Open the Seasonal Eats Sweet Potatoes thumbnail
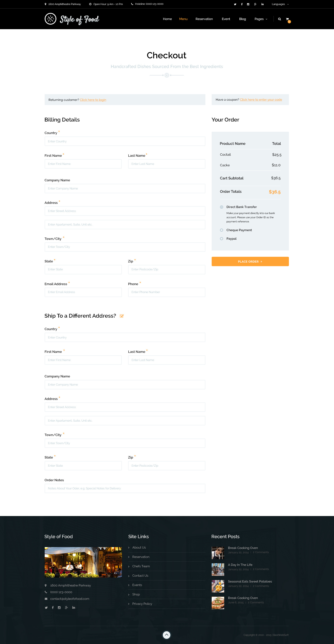The image size is (334, 644). pos(218,586)
